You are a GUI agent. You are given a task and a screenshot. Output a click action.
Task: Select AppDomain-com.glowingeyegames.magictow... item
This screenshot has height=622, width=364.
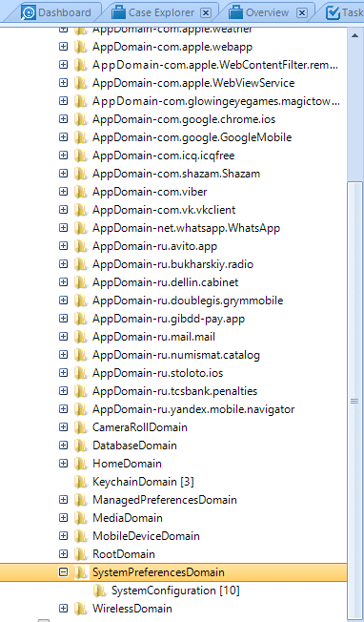click(216, 101)
